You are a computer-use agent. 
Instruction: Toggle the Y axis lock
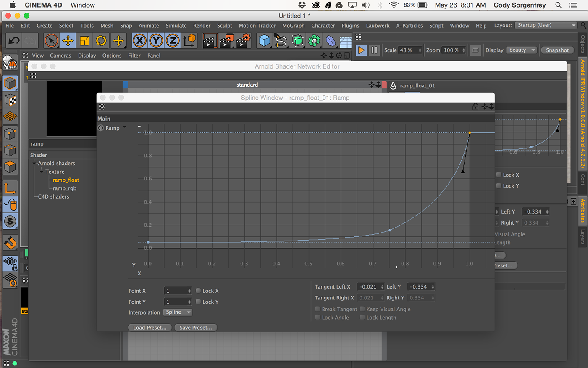pyautogui.click(x=156, y=41)
